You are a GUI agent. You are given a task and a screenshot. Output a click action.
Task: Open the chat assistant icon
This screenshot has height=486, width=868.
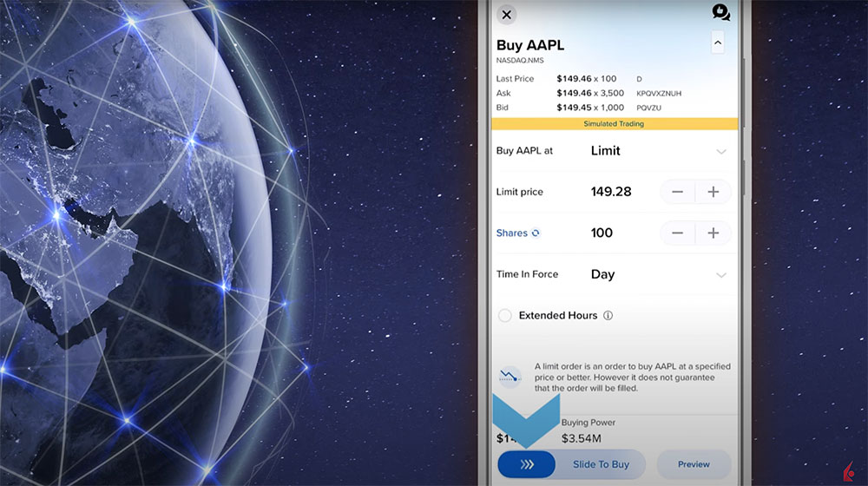[x=720, y=12]
